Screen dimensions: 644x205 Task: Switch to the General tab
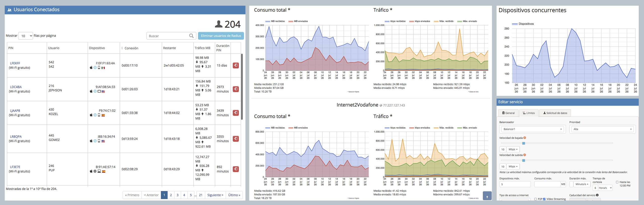(508, 113)
